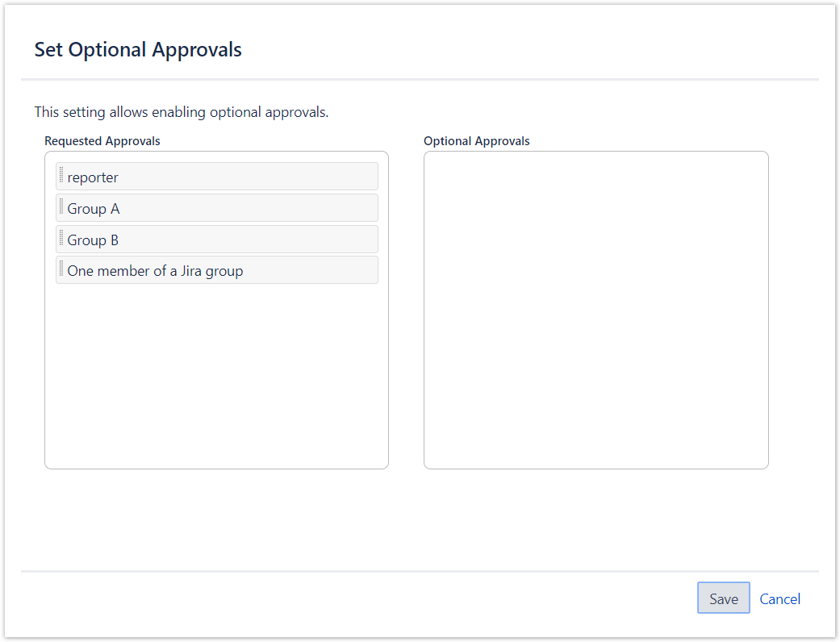Click the gap between the two approval lists
Image resolution: width=840 pixels, height=642 pixels.
coord(406,310)
